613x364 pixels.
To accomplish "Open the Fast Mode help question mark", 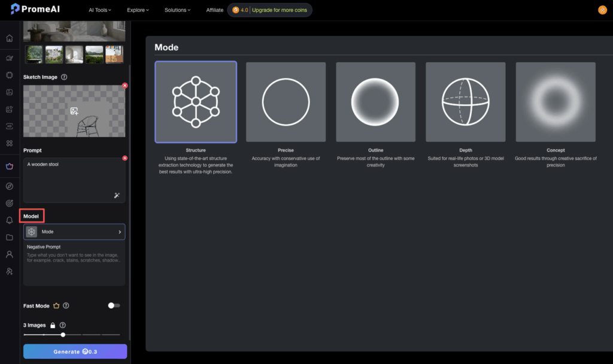I will point(66,306).
